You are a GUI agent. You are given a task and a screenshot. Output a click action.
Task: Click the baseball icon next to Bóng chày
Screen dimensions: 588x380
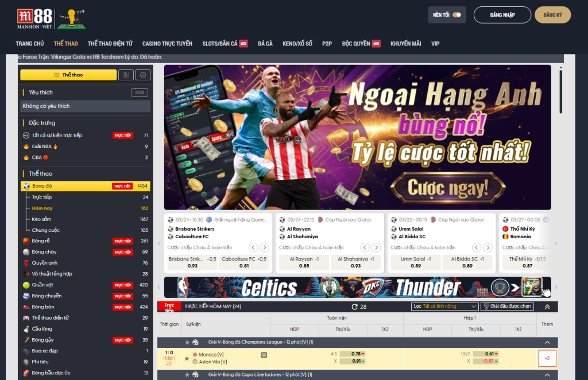(x=26, y=252)
